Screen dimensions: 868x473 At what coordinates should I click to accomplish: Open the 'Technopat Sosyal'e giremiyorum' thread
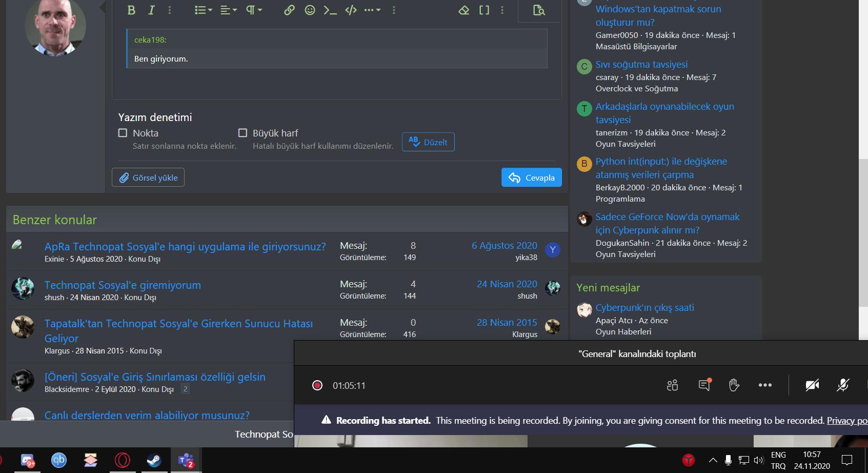[x=123, y=285]
